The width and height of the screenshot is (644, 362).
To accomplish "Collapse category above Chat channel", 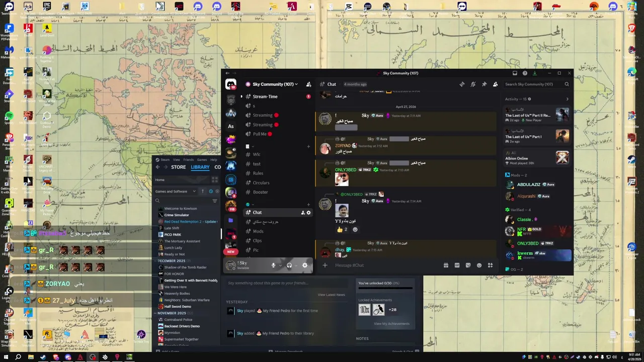I will tap(251, 205).
